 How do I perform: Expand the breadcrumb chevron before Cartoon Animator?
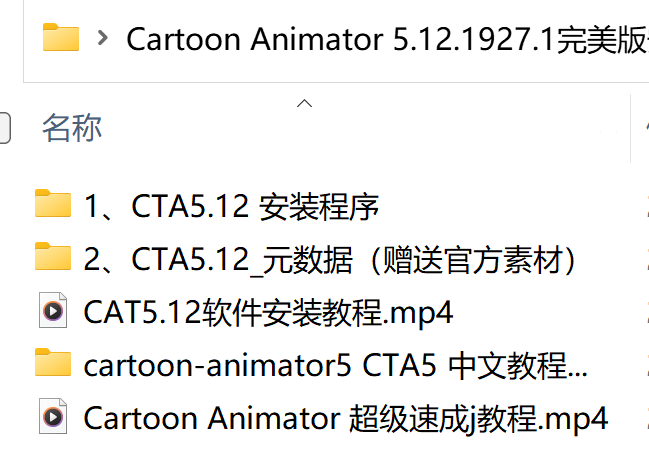[x=102, y=38]
